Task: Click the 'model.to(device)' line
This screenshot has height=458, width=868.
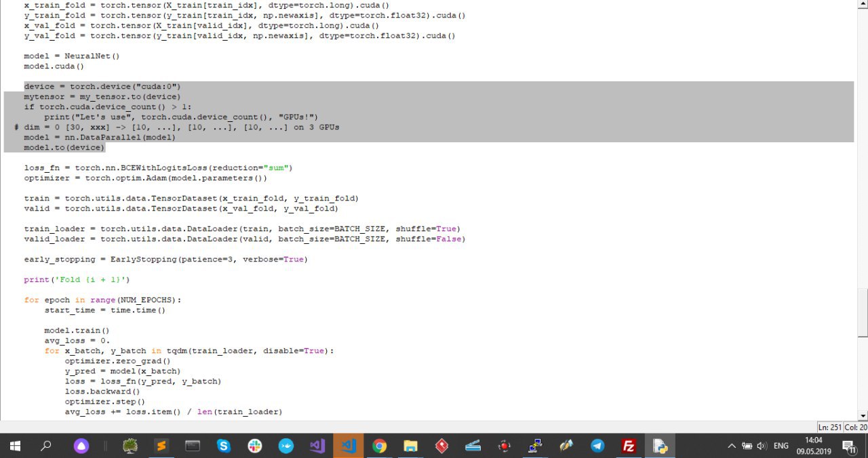Action: (64, 148)
